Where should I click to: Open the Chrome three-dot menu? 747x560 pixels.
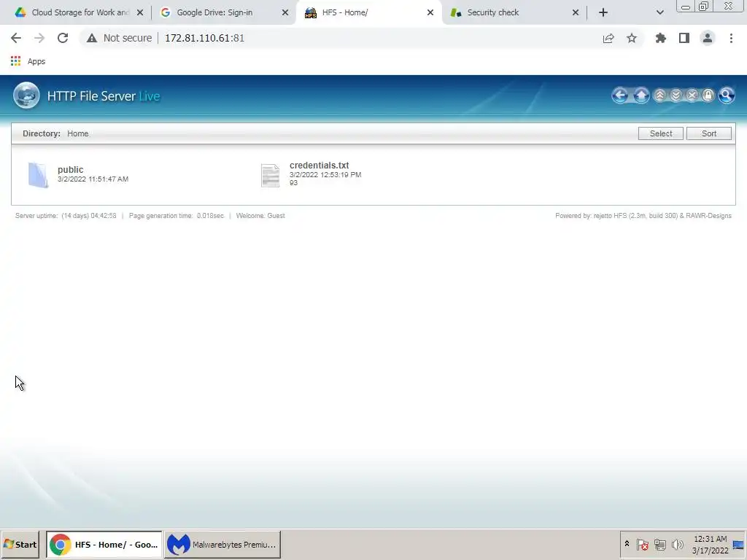click(x=731, y=38)
